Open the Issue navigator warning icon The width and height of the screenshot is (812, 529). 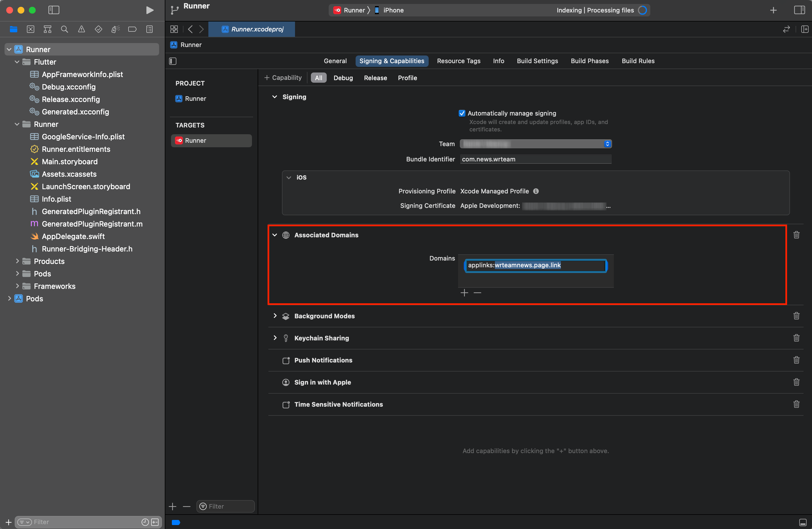pos(81,29)
